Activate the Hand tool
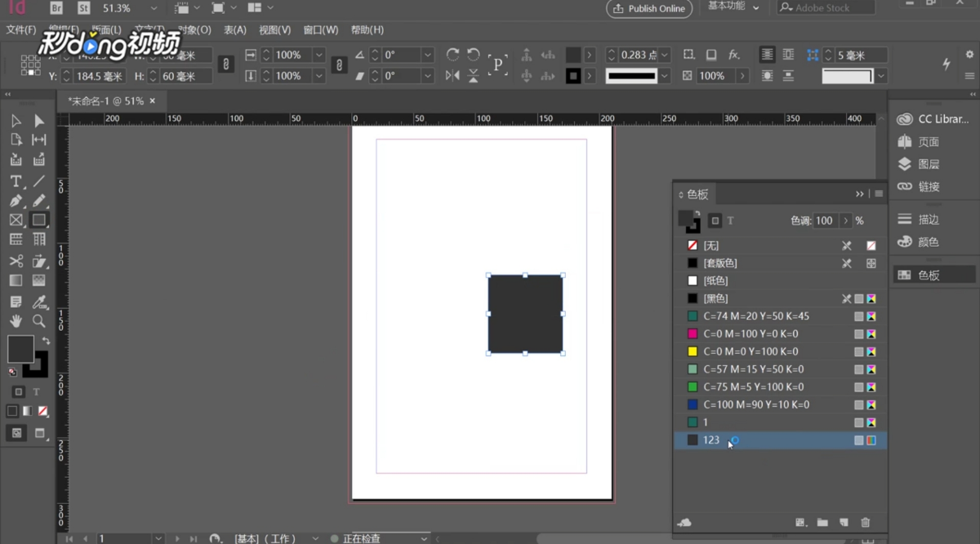The image size is (980, 544). click(16, 322)
